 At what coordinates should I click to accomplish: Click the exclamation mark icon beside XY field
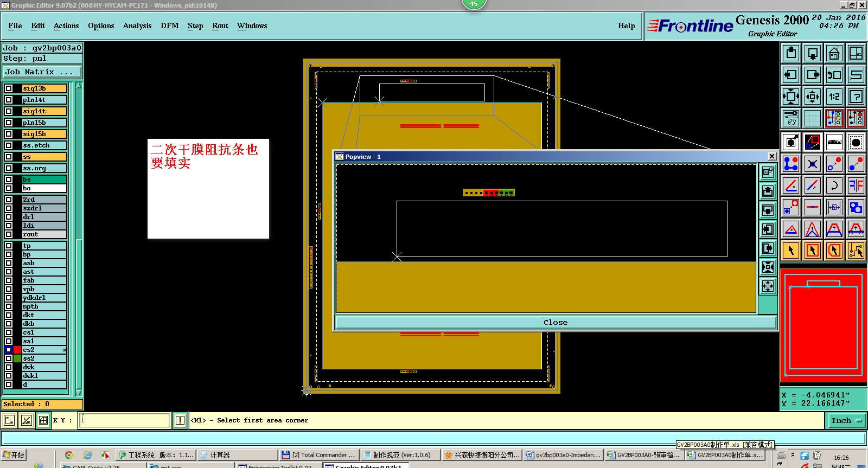coord(180,420)
